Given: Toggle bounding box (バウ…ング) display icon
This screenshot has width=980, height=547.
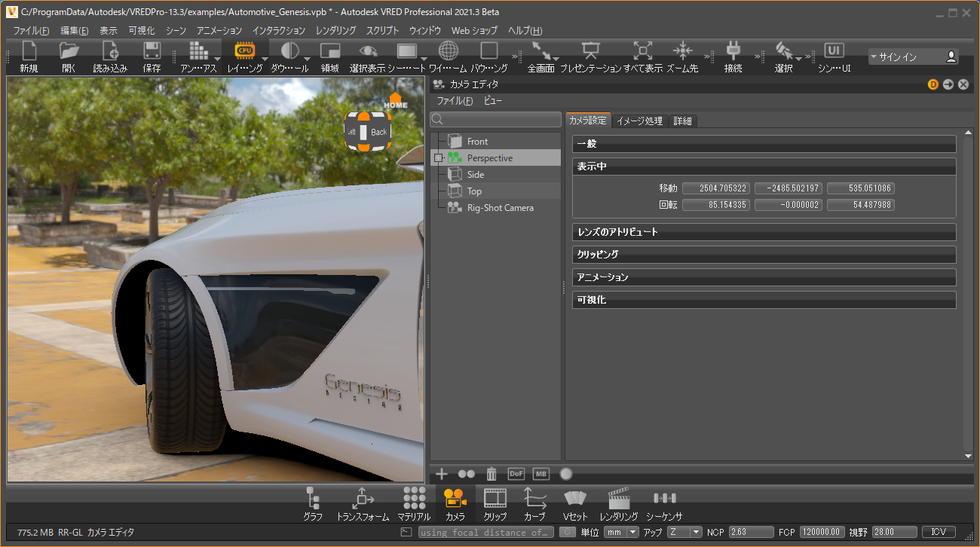Looking at the screenshot, I should pos(489,51).
